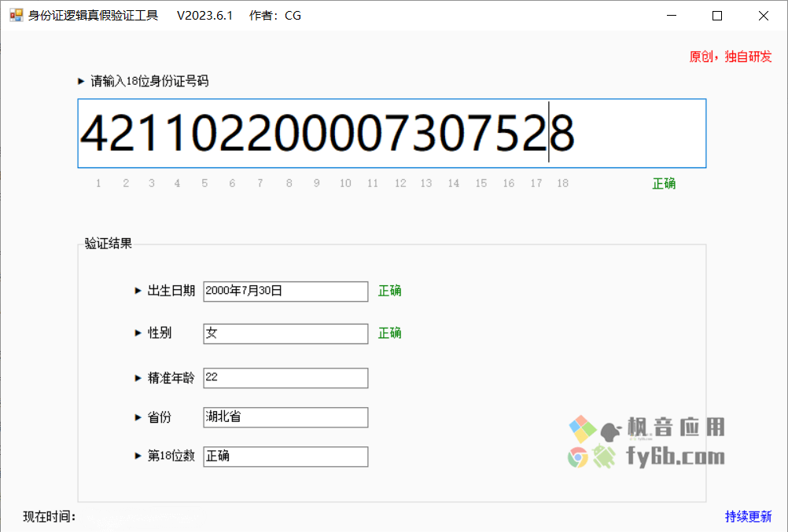Click the 请输入18位身份证号码 label
Image resolution: width=788 pixels, height=532 pixels.
pos(149,81)
